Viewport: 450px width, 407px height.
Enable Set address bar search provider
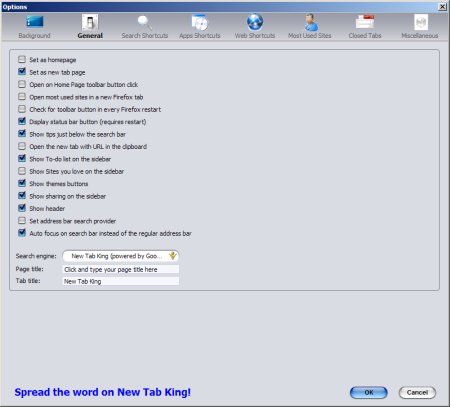22,221
